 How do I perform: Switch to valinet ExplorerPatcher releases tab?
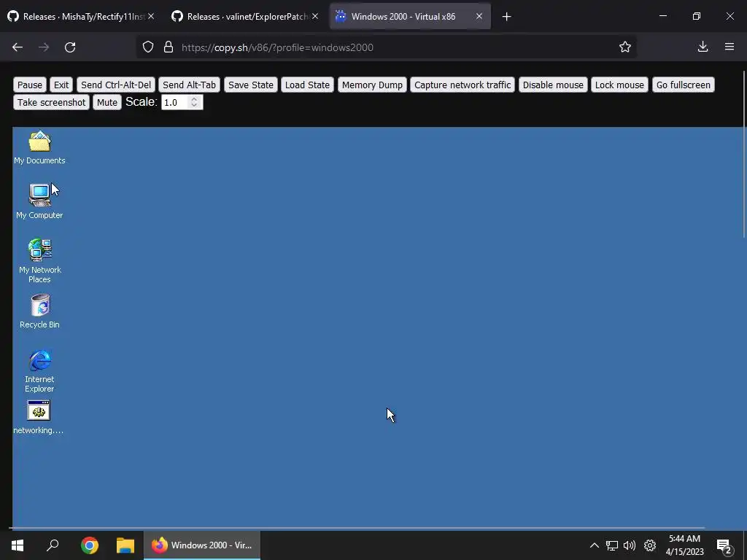(x=245, y=16)
